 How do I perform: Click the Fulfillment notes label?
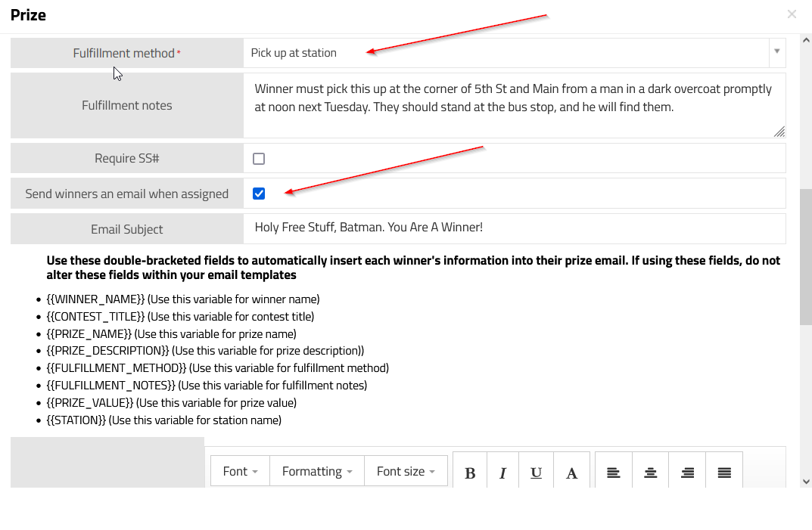click(127, 106)
